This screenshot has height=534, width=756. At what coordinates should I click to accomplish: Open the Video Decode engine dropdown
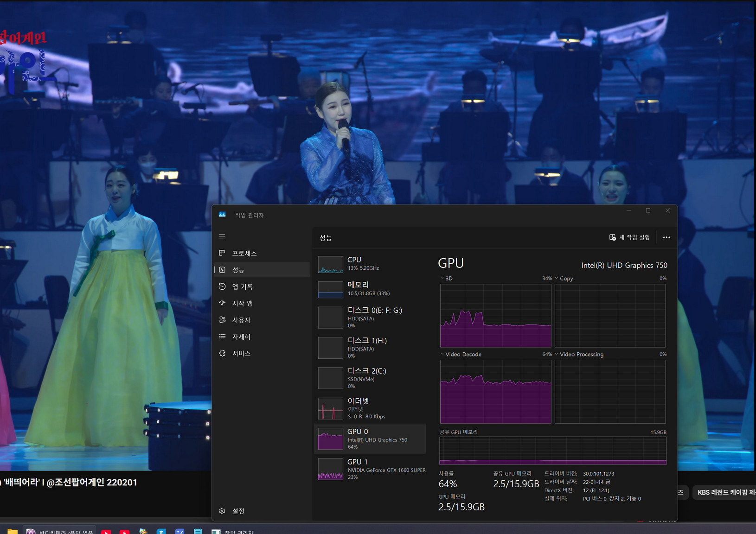tap(461, 354)
